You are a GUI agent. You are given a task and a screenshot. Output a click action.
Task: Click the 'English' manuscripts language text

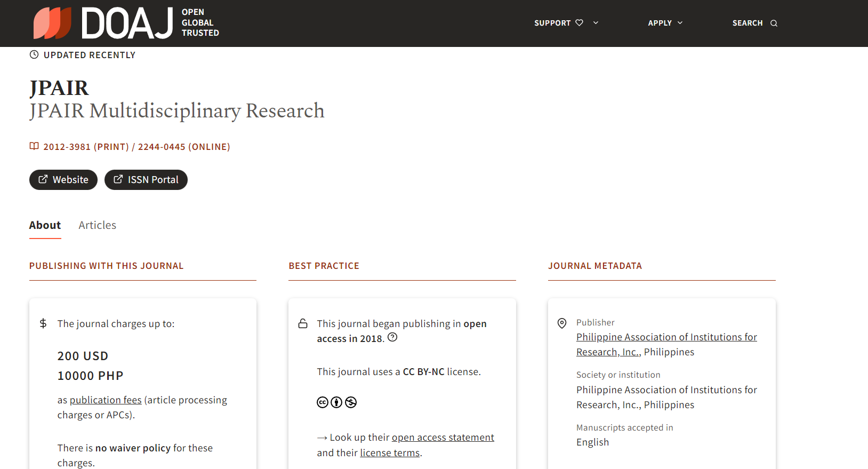(x=593, y=442)
